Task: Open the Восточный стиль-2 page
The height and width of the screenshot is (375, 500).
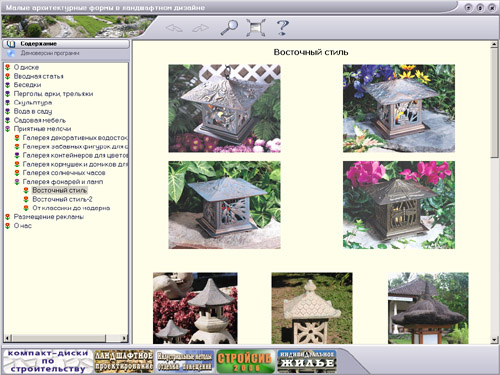Action: click(62, 199)
